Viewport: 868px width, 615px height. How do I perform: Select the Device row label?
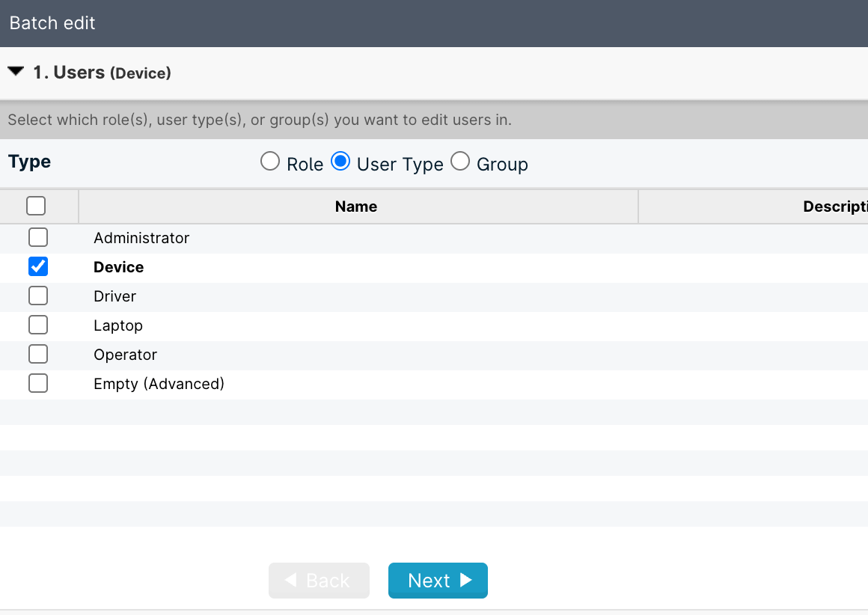click(x=117, y=266)
